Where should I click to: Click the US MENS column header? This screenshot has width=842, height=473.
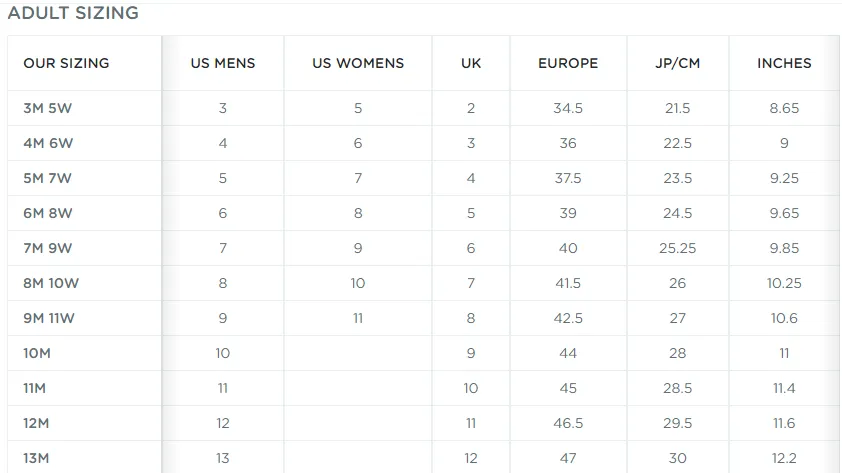tap(223, 63)
